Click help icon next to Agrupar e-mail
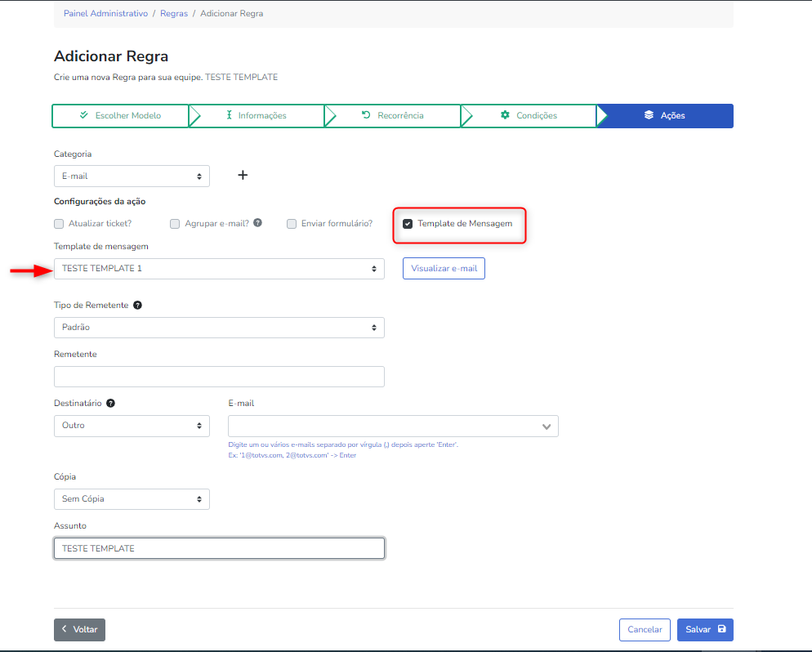Viewport: 812px width, 652px height. pyautogui.click(x=257, y=222)
